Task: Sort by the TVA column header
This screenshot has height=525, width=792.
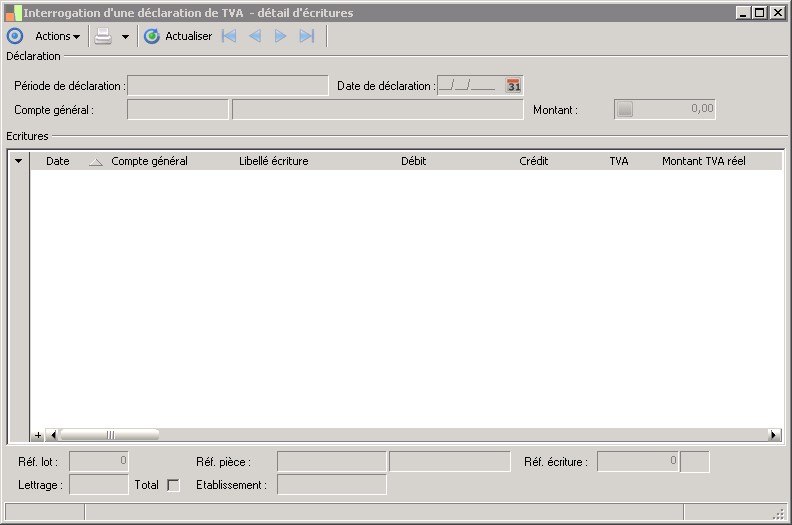Action: click(x=619, y=161)
